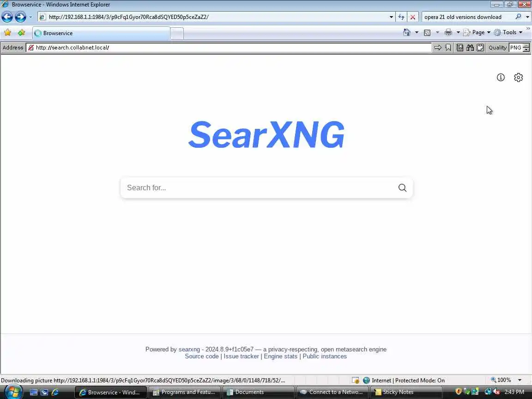532x399 pixels.
Task: Switch to Browservice taskbar button
Action: 111,392
